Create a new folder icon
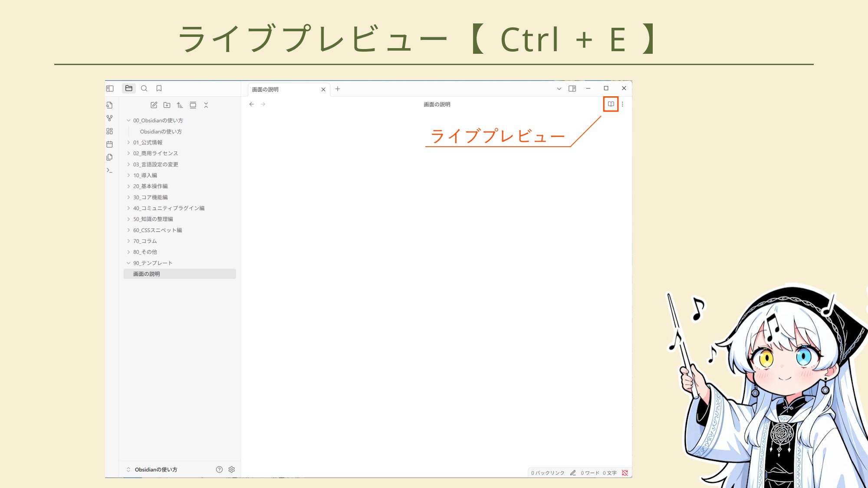The height and width of the screenshot is (488, 868). (x=167, y=105)
